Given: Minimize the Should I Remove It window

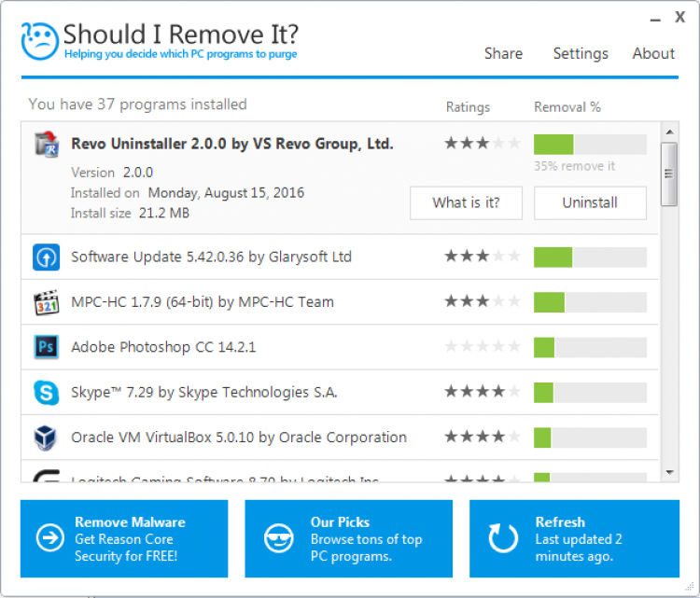Looking at the screenshot, I should [x=655, y=21].
